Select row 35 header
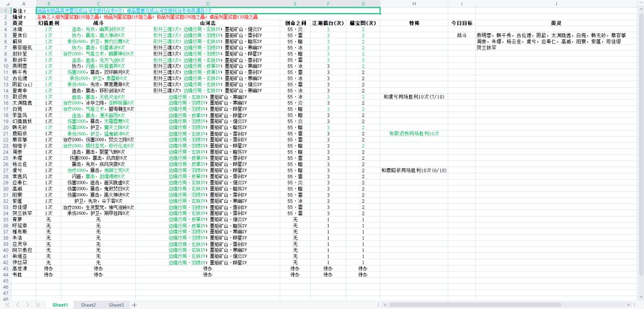This screenshot has height=309, width=644. 5,220
